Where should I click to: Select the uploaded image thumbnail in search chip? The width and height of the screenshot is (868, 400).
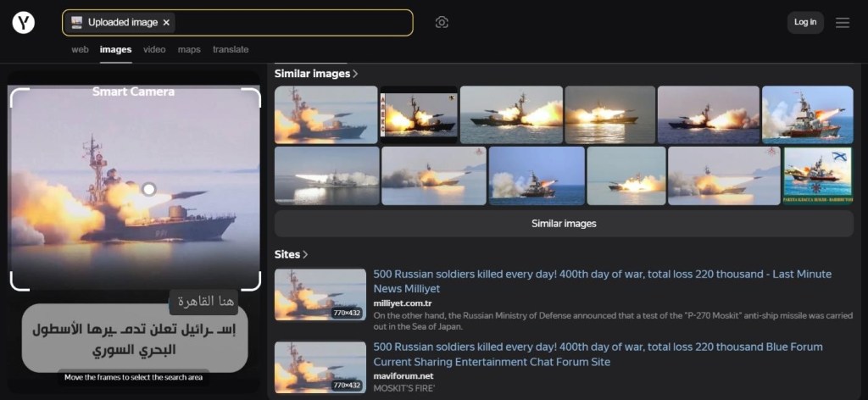(x=77, y=23)
